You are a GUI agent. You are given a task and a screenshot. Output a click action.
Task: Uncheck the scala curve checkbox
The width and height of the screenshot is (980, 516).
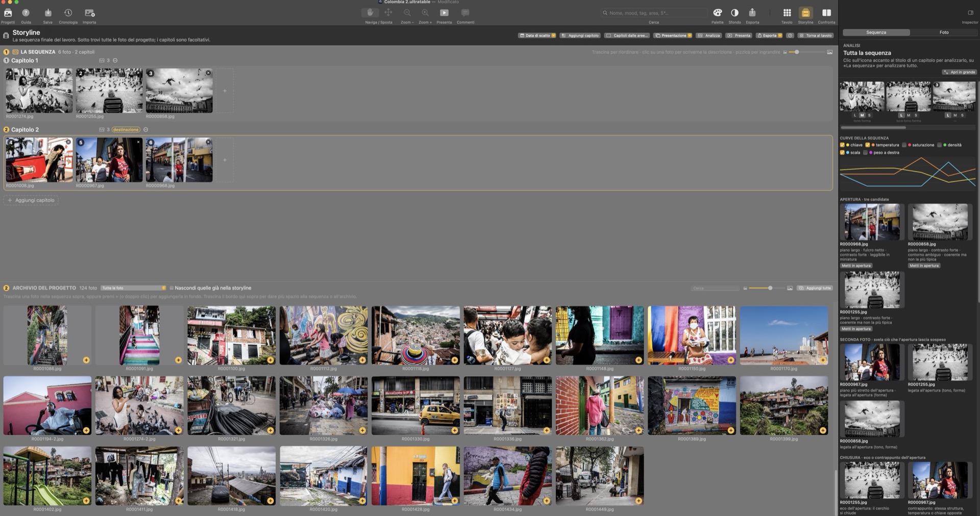coord(842,153)
